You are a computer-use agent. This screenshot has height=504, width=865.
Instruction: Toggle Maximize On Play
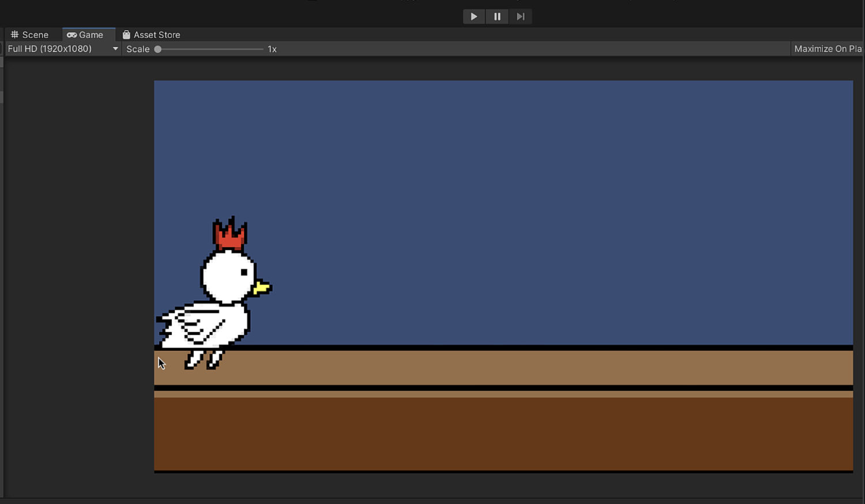[828, 49]
